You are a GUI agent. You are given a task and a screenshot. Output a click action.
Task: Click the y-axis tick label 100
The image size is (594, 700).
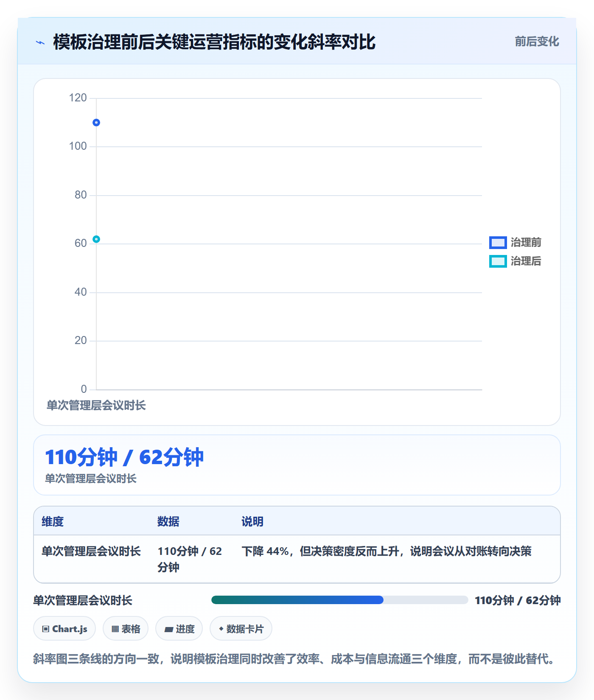click(x=78, y=146)
